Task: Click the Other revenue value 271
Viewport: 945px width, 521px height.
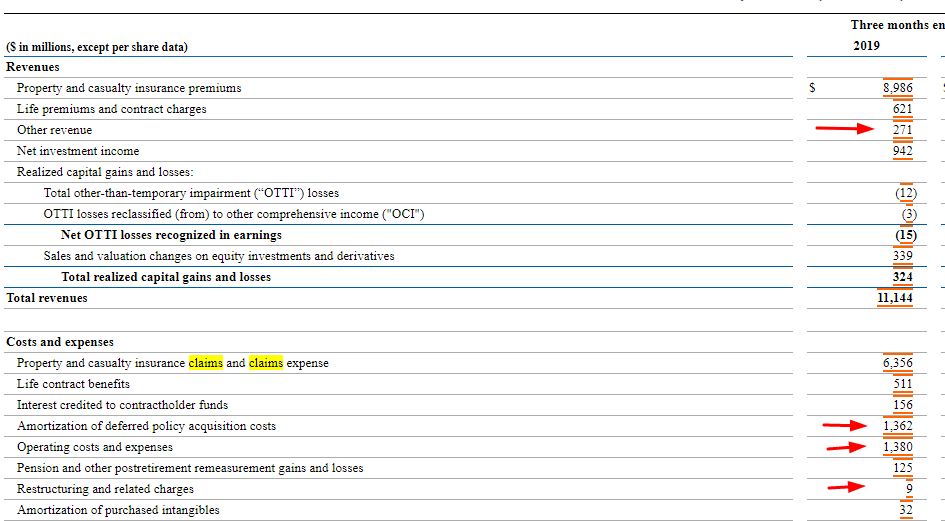Action: 902,130
